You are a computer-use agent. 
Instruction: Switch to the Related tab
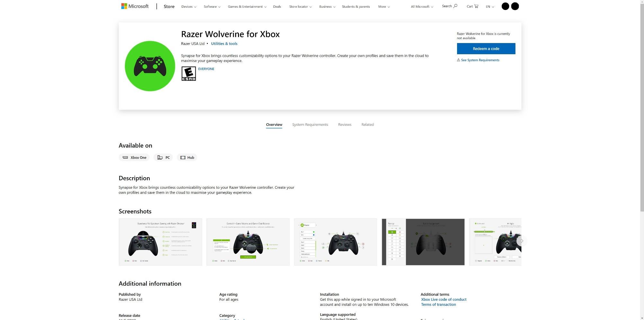point(367,125)
